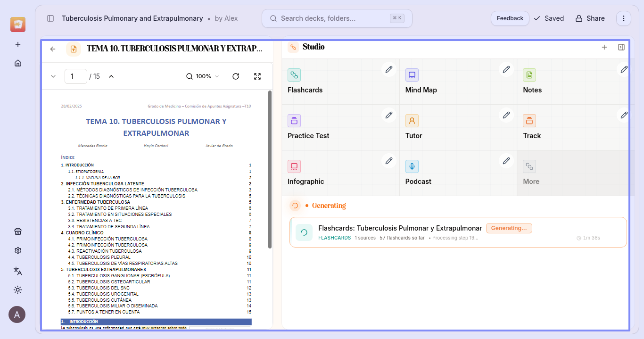Open the three-dot more options menu
This screenshot has height=339, width=644.
click(623, 18)
